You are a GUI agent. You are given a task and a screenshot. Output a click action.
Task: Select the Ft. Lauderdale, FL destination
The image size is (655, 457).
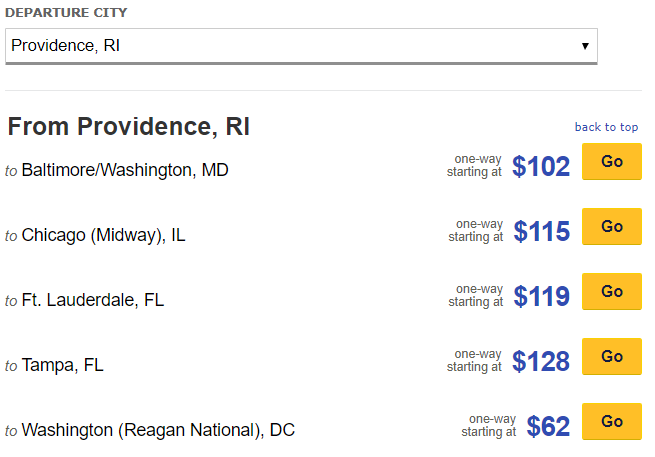click(92, 300)
